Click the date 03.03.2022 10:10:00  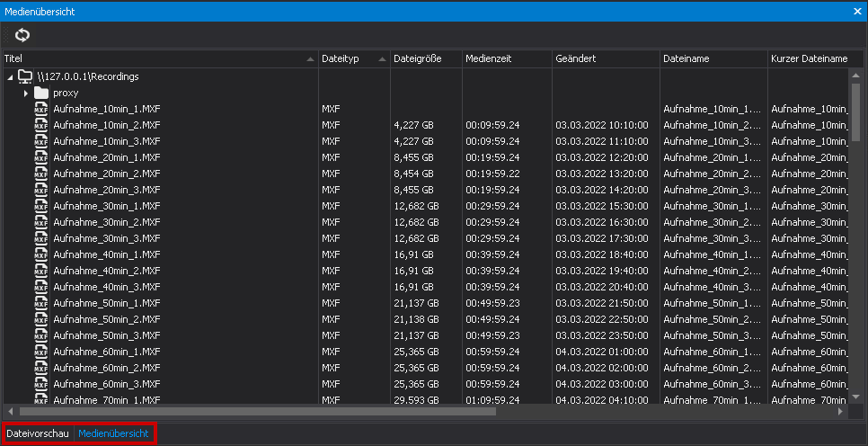point(602,125)
